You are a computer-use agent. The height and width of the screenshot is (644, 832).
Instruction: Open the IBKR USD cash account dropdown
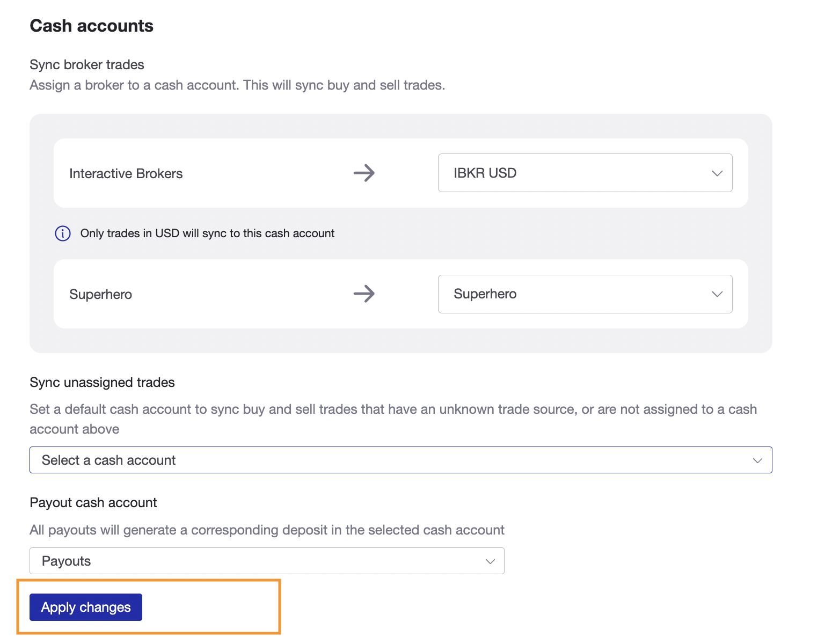tap(584, 173)
